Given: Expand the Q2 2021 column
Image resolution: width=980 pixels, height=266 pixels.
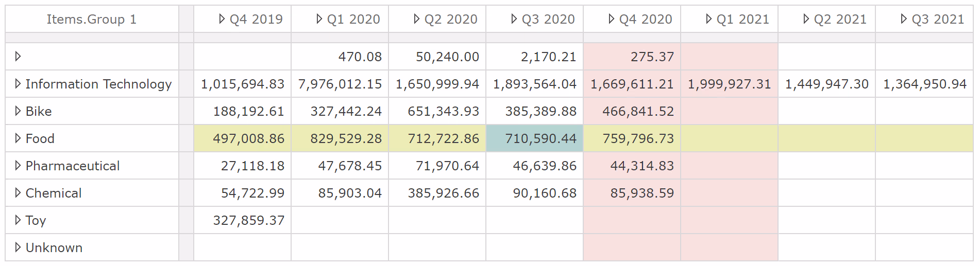Looking at the screenshot, I should point(806,19).
